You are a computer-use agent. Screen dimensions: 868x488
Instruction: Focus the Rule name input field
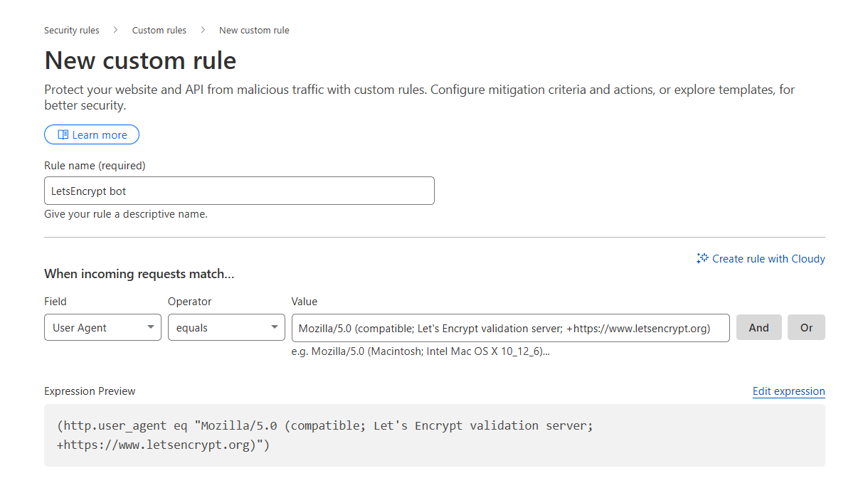[239, 191]
